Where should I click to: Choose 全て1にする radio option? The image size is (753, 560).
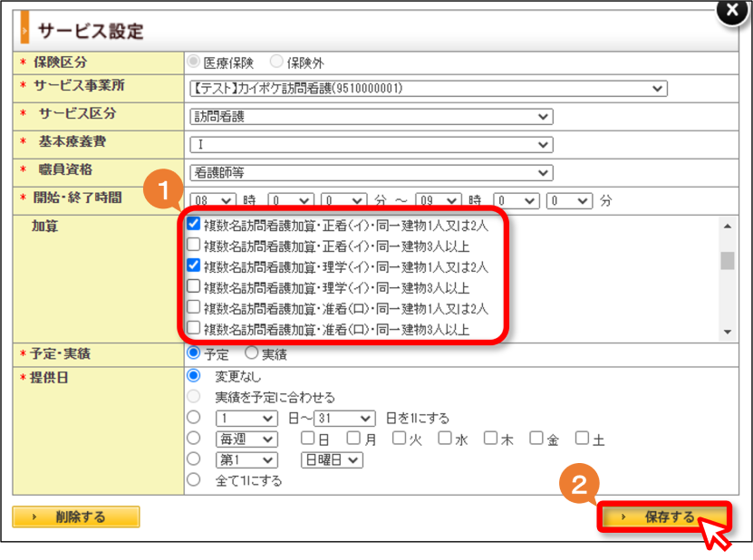pyautogui.click(x=194, y=479)
